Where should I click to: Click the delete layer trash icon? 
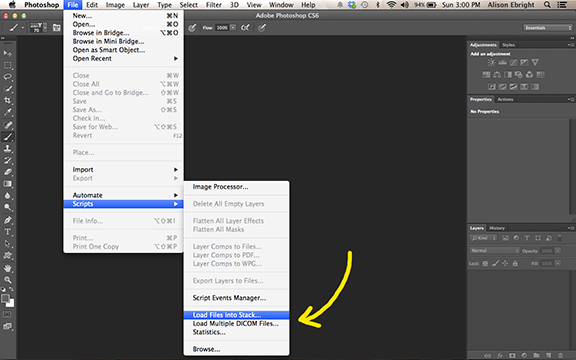point(560,356)
